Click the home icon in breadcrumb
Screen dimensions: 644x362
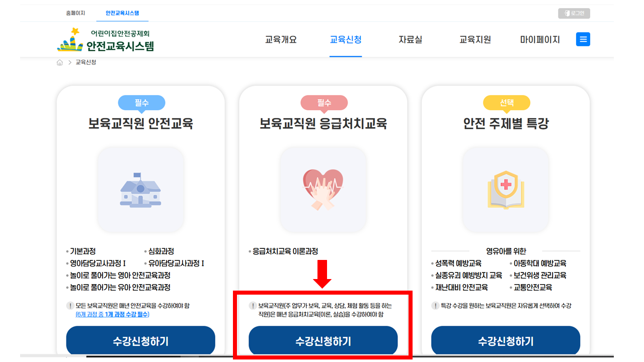pos(60,62)
